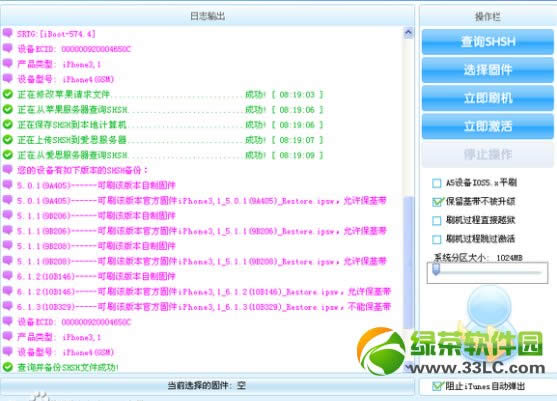The image size is (557, 401).
Task: Click the 系统分区大小: 1024MB label
Action: click(478, 258)
